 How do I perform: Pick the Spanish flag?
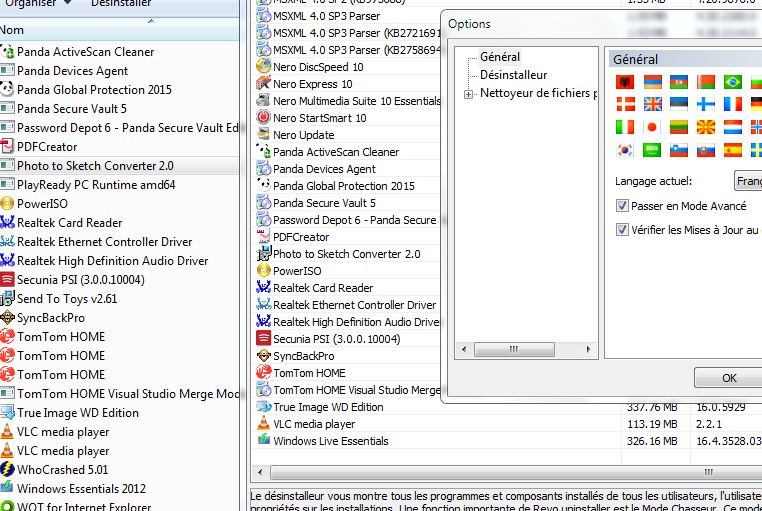tap(732, 150)
